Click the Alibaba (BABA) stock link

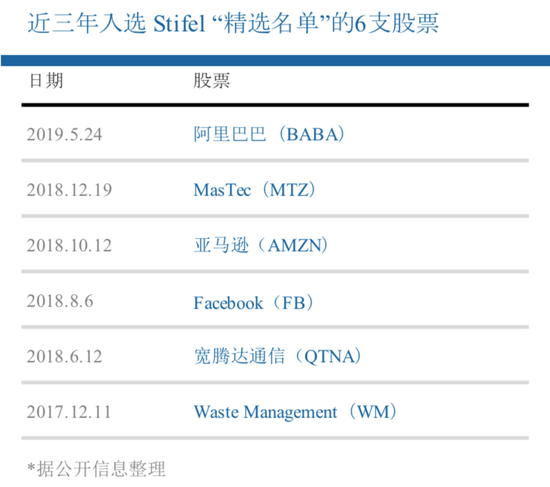[x=269, y=134]
